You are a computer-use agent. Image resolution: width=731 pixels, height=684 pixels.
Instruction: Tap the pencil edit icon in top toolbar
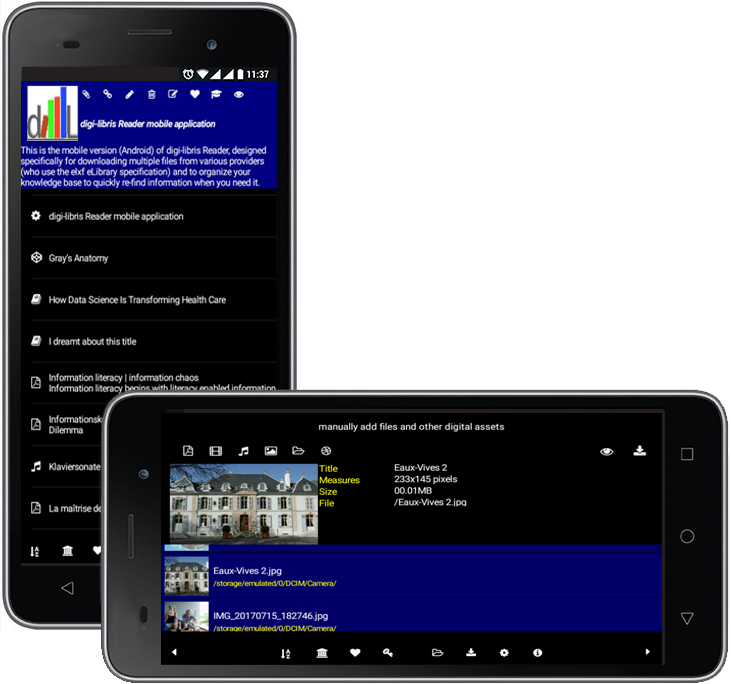tap(130, 95)
